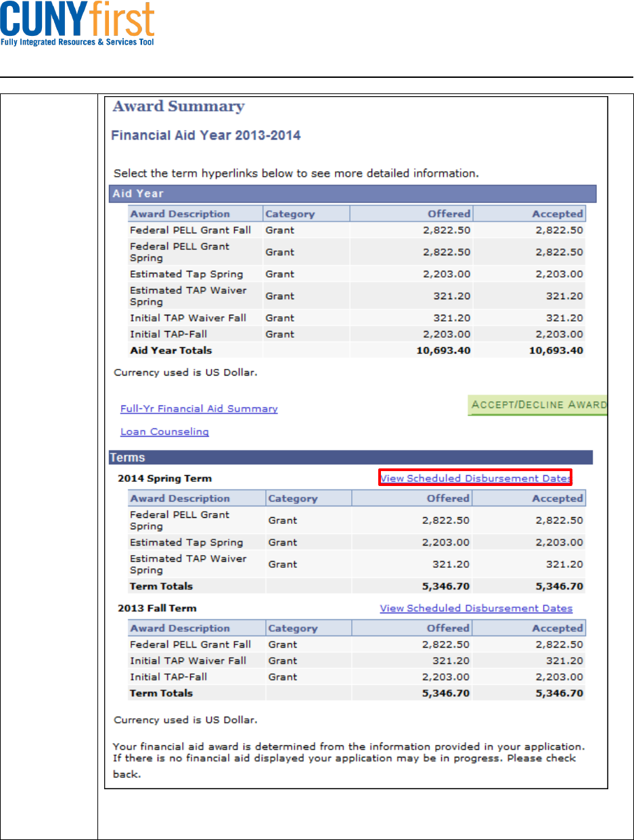Click Offered column header in Aid Year table
634x840 pixels.
[x=411, y=214]
